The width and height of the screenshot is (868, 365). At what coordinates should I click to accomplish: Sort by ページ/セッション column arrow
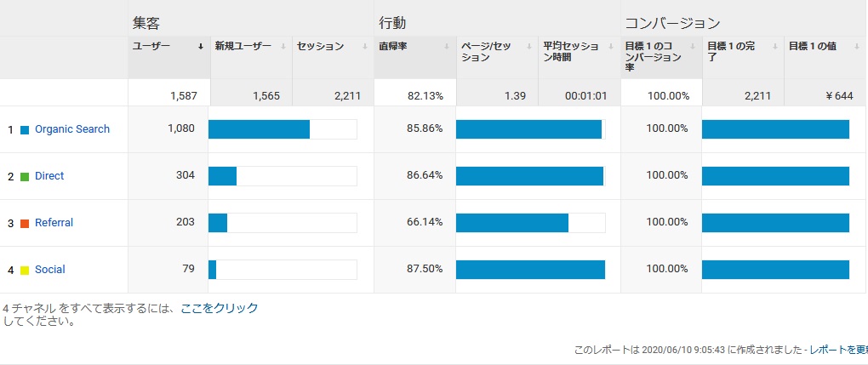point(529,47)
